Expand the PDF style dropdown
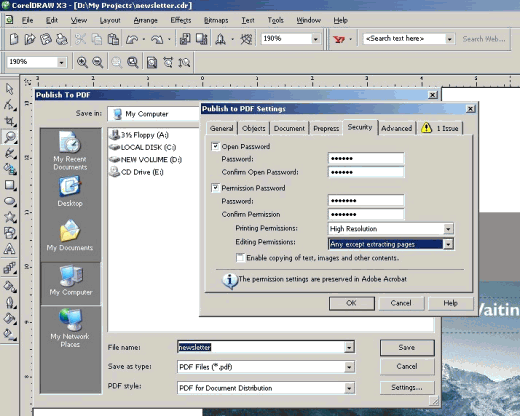Screen dimensions: 520x416 pyautogui.click(x=349, y=388)
